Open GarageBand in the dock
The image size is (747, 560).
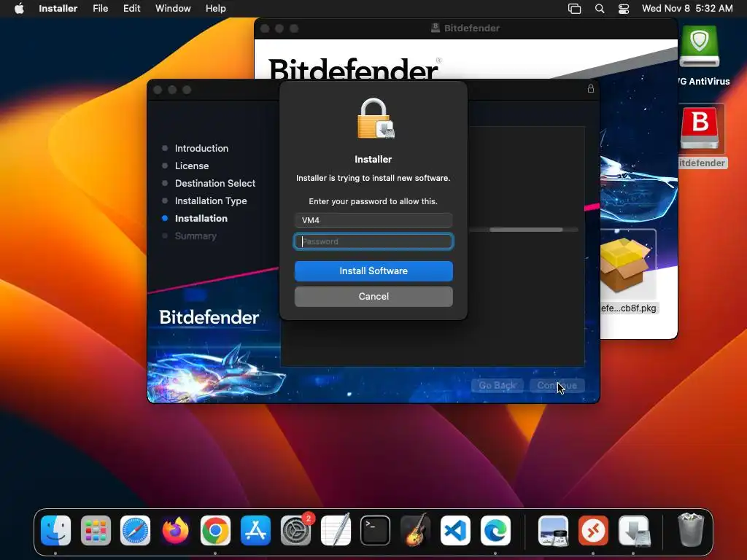click(415, 531)
